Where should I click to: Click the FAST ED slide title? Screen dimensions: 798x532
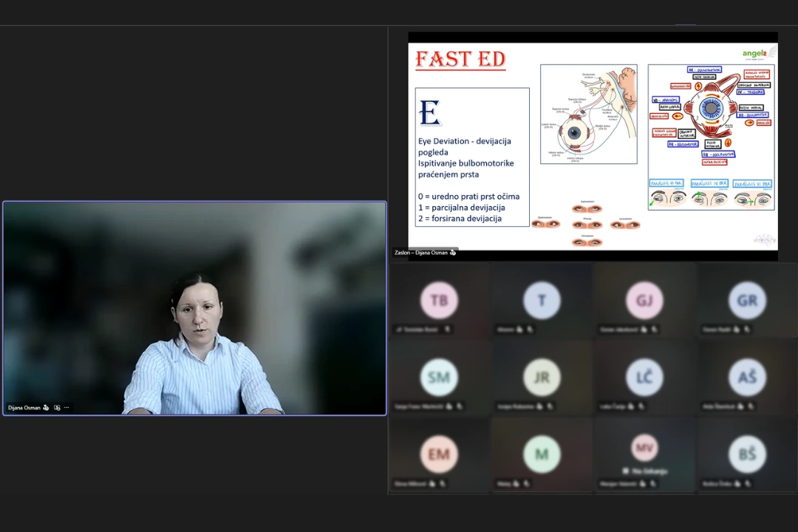(x=460, y=59)
